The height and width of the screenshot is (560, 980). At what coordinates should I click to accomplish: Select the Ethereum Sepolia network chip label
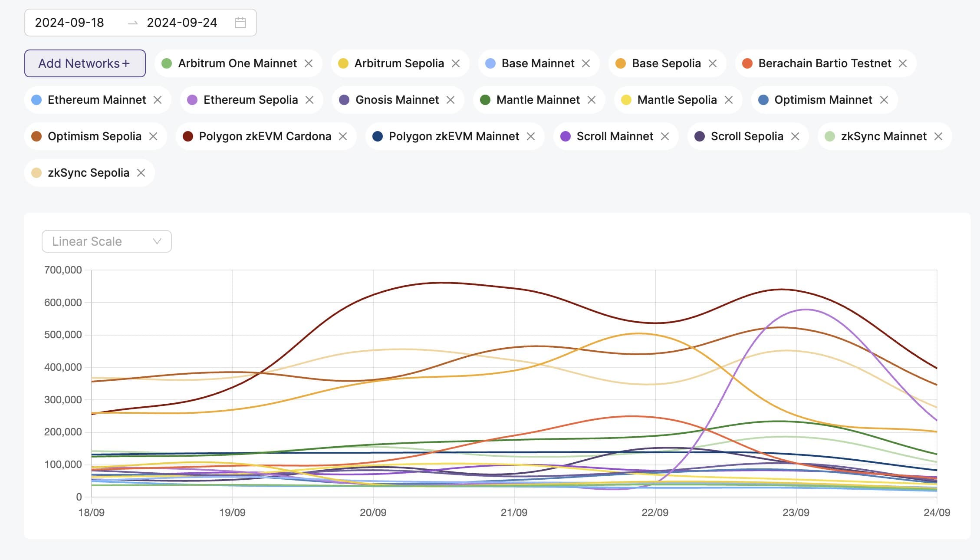(250, 100)
